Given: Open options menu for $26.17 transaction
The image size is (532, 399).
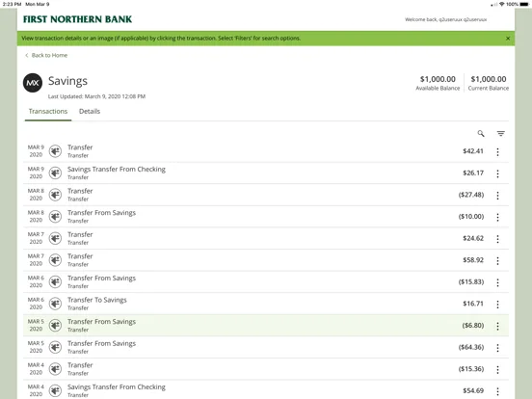Looking at the screenshot, I should (497, 173).
